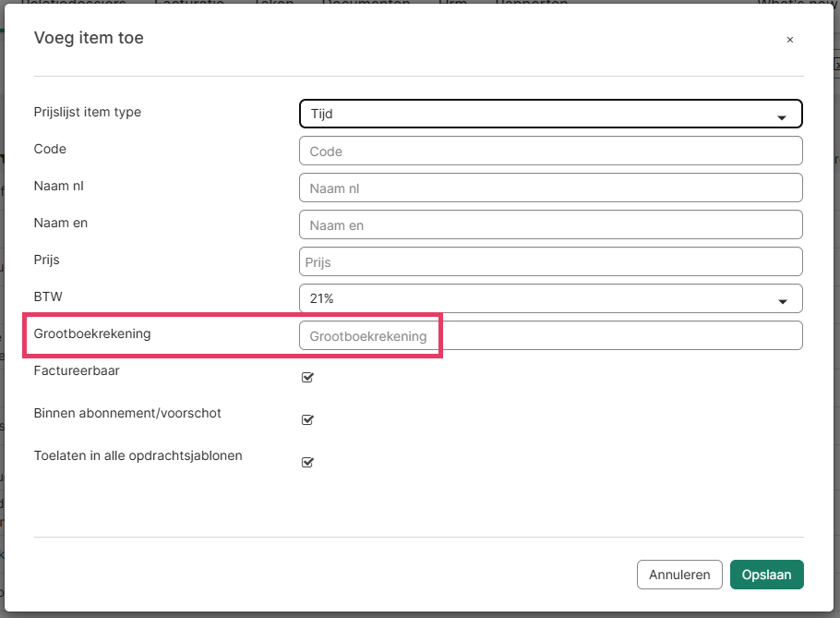The image size is (840, 618).
Task: Disable Toelaten in alle opdrachtsjablonen checkbox
Action: pos(308,462)
